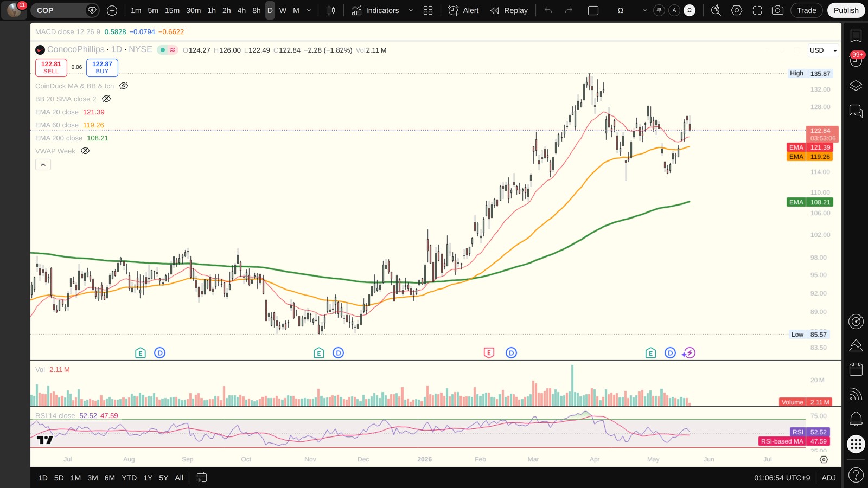Open the COP symbol search box
Image resolution: width=868 pixels, height=488 pixels.
[x=64, y=10]
